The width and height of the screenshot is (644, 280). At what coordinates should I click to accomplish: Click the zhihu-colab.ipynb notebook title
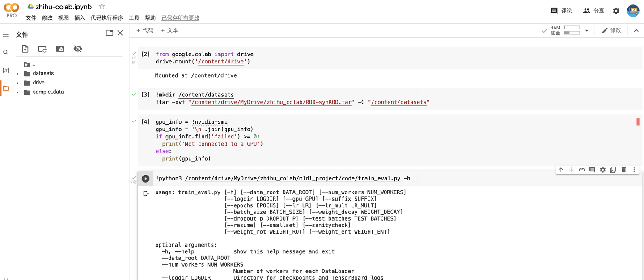point(64,7)
